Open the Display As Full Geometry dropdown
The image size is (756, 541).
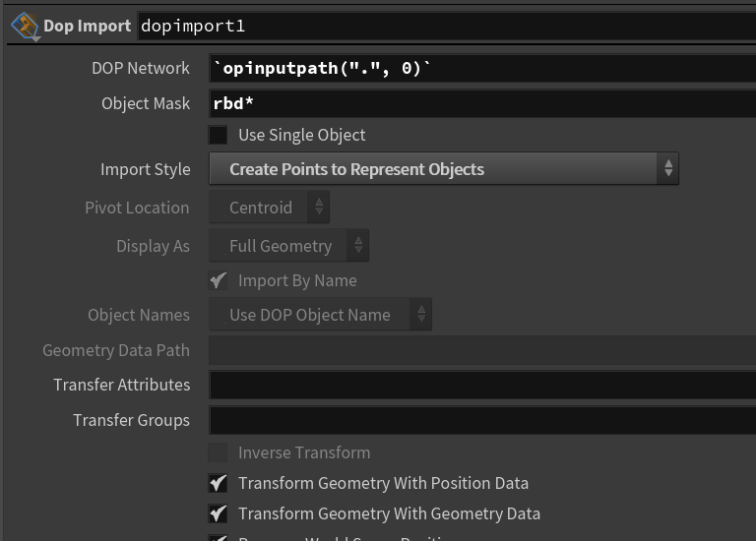point(288,246)
